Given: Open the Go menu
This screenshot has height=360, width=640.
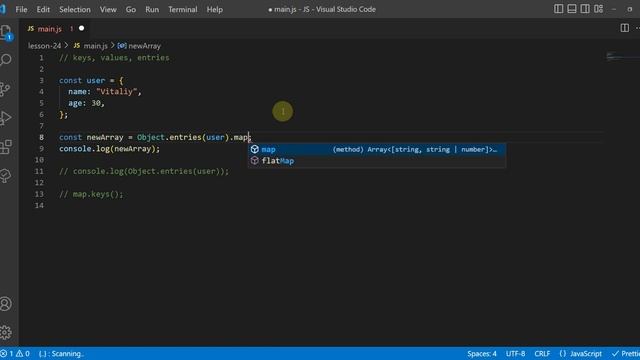Looking at the screenshot, I should (131, 9).
